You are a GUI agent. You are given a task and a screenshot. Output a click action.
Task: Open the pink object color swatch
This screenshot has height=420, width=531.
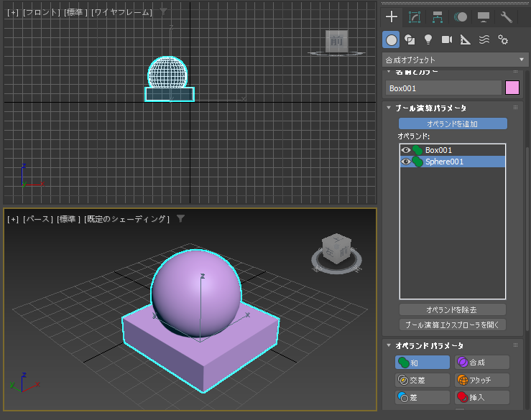(x=512, y=88)
